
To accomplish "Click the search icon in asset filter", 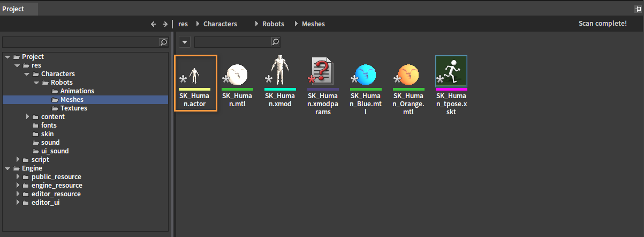I will pyautogui.click(x=275, y=42).
